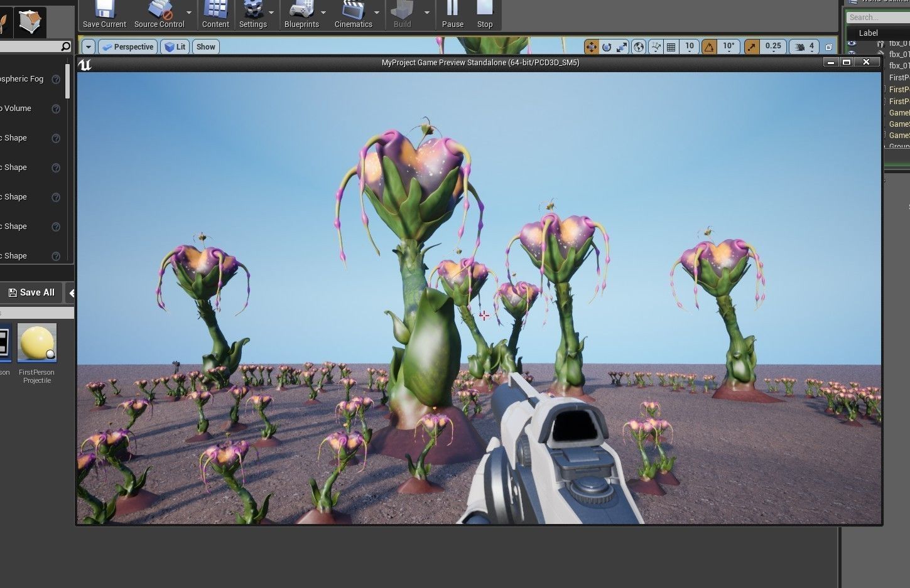Click the search magnifier in Modes panel
The height and width of the screenshot is (588, 910).
click(65, 46)
